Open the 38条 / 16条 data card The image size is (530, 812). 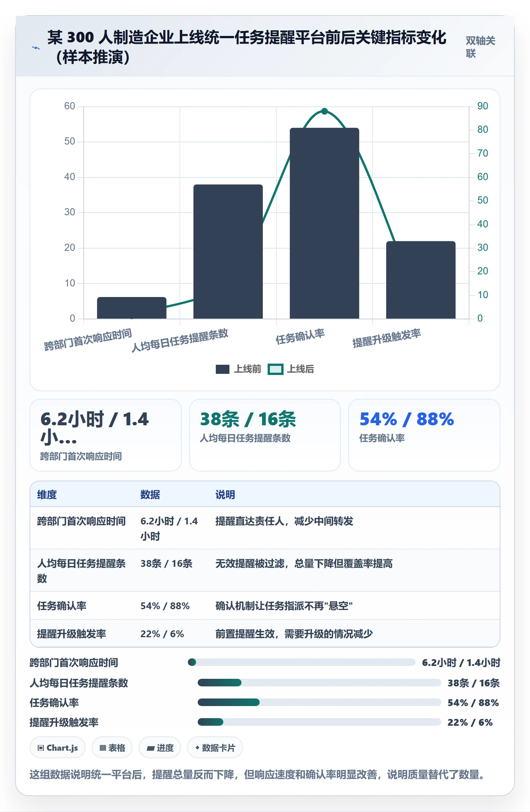click(265, 435)
